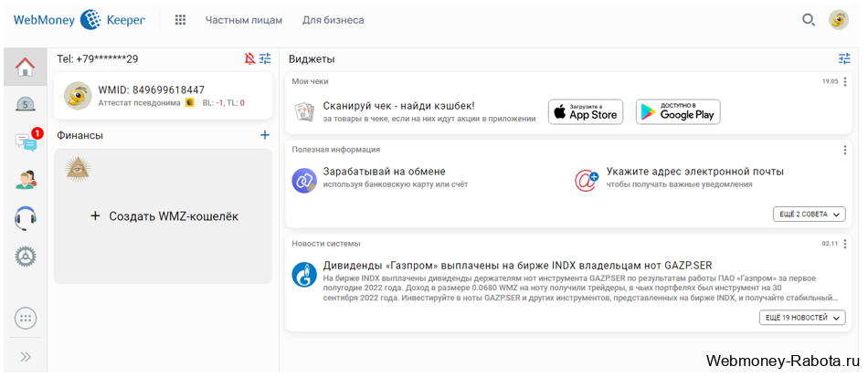Screen dimensions: 868x377
Task: Click Зарабатывай на обмене link
Action: point(384,172)
